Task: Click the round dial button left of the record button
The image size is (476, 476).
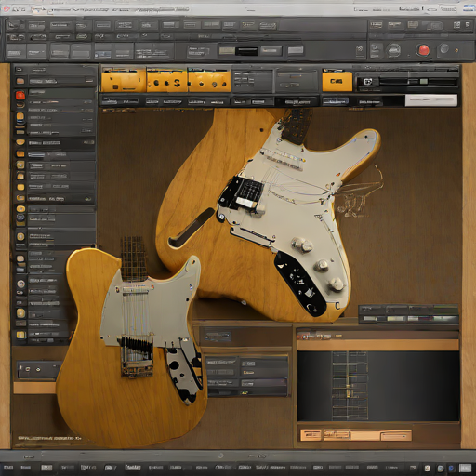Action: 393,49
